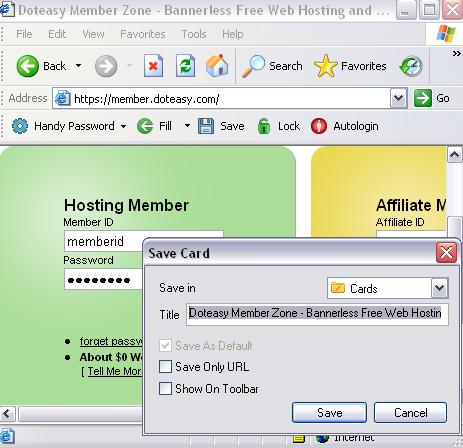The width and height of the screenshot is (463, 448).
Task: Open the File menu
Action: (x=24, y=34)
